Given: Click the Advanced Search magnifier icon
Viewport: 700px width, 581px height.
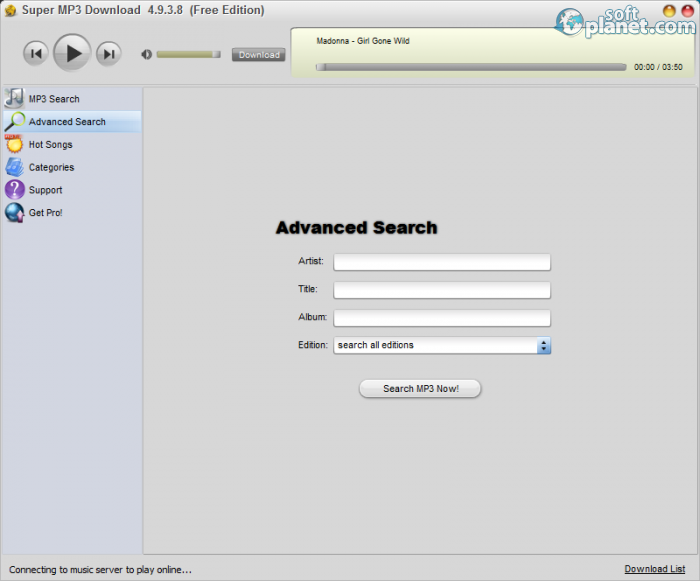Looking at the screenshot, I should 15,121.
